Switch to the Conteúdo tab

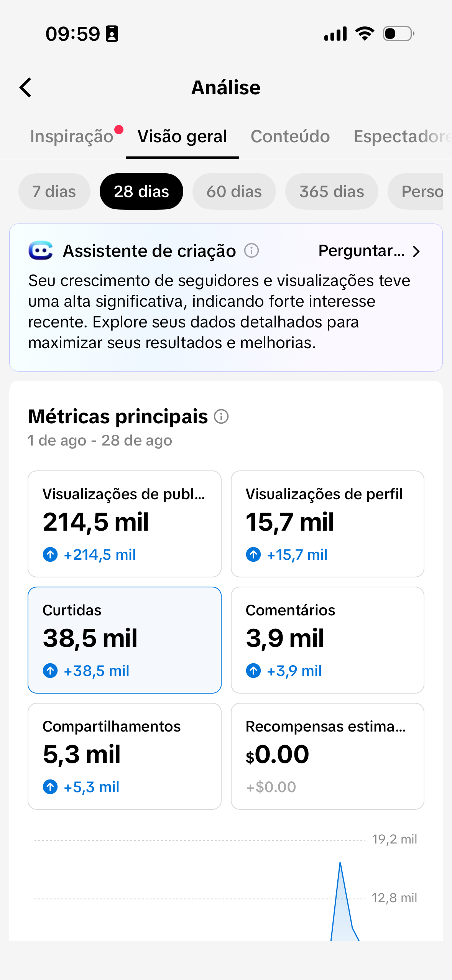(x=290, y=136)
